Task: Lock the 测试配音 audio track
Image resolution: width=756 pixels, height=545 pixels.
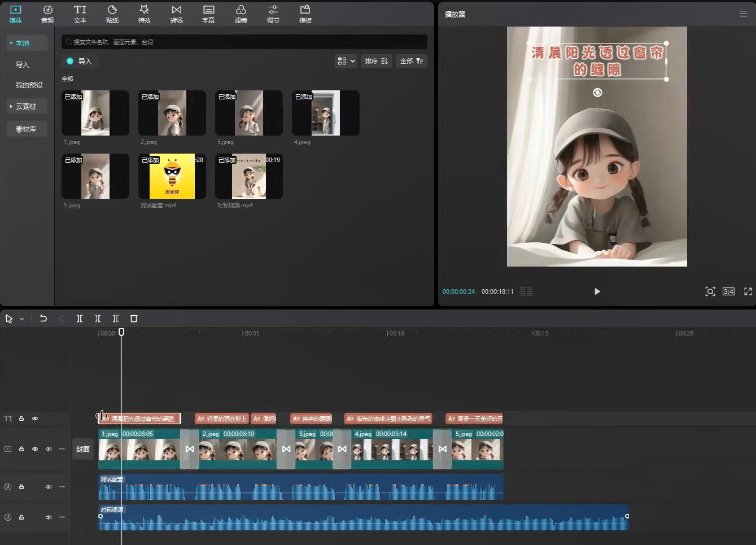Action: 21,487
